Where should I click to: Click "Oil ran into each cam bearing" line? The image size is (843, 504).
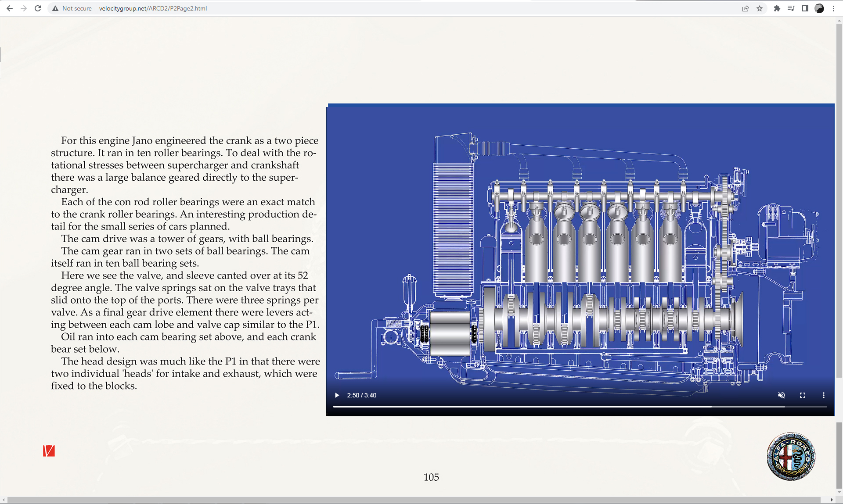(188, 337)
